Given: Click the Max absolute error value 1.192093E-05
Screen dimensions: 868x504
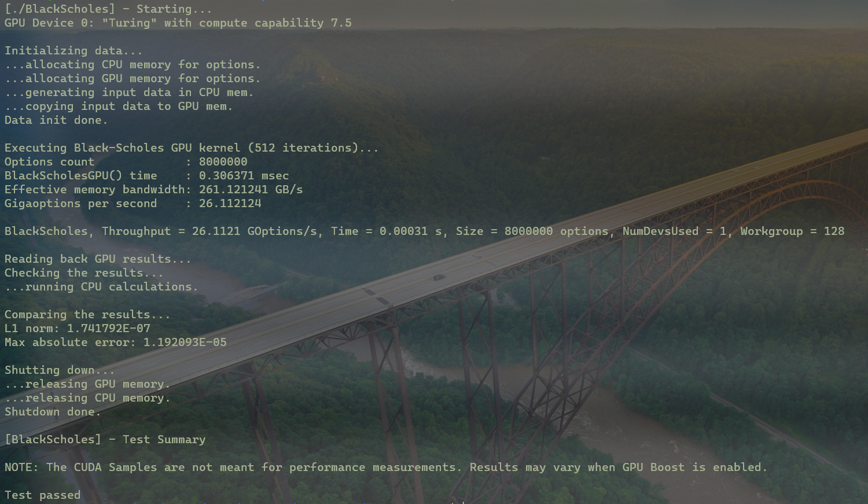Looking at the screenshot, I should (185, 343).
